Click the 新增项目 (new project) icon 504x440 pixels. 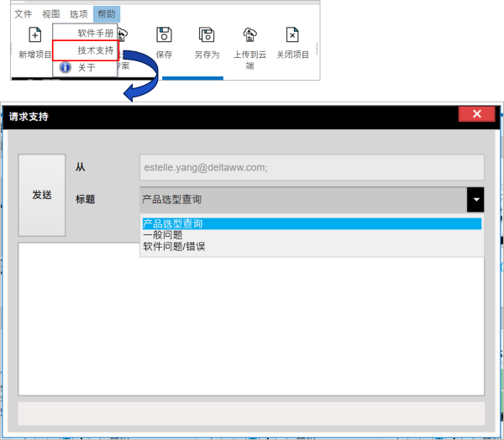point(34,35)
